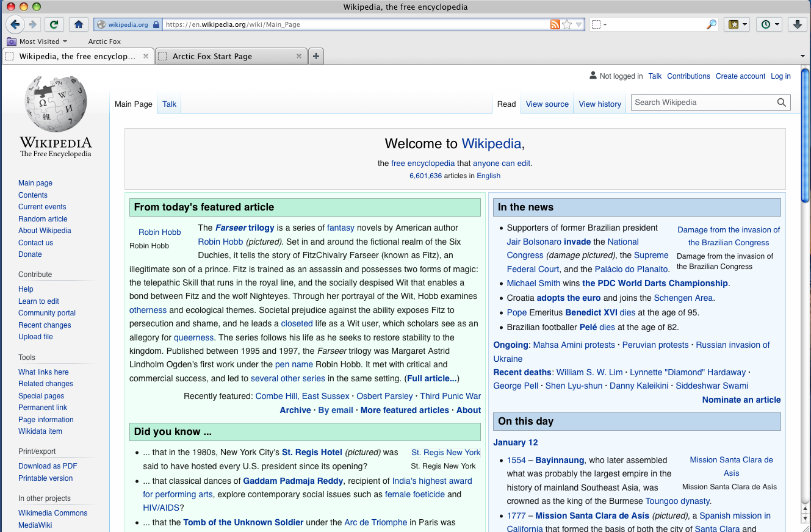Click the Mission Santa Clara de Asís image link
The image size is (811, 532).
click(x=731, y=466)
